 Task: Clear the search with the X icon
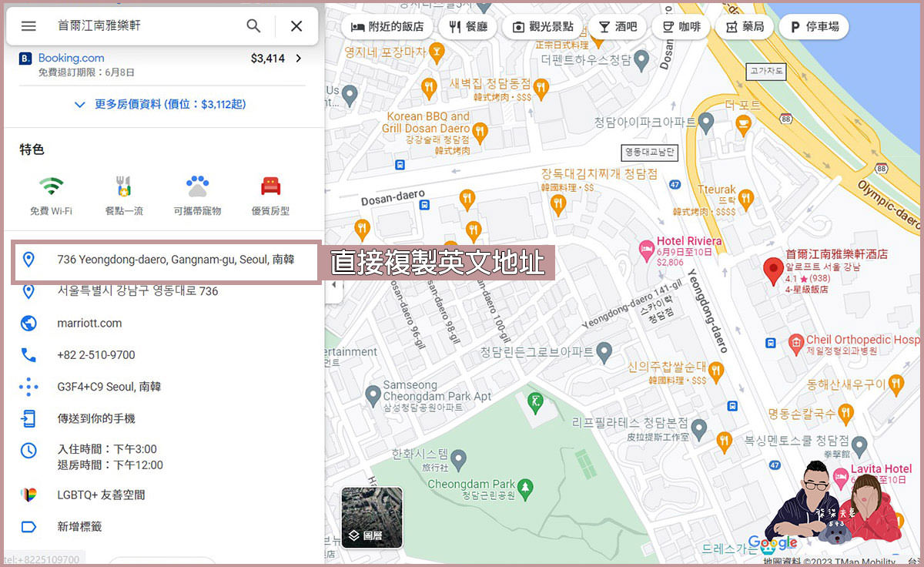(296, 25)
